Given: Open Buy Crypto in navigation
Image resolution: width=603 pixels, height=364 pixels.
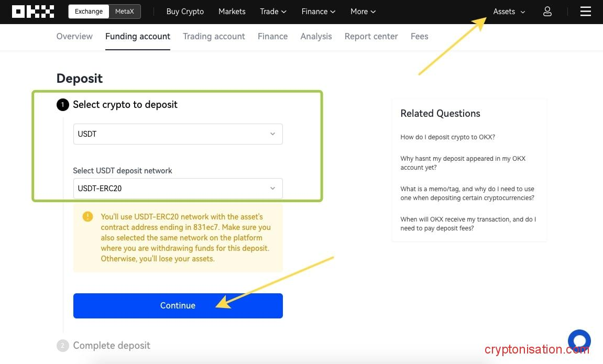Looking at the screenshot, I should (x=185, y=12).
